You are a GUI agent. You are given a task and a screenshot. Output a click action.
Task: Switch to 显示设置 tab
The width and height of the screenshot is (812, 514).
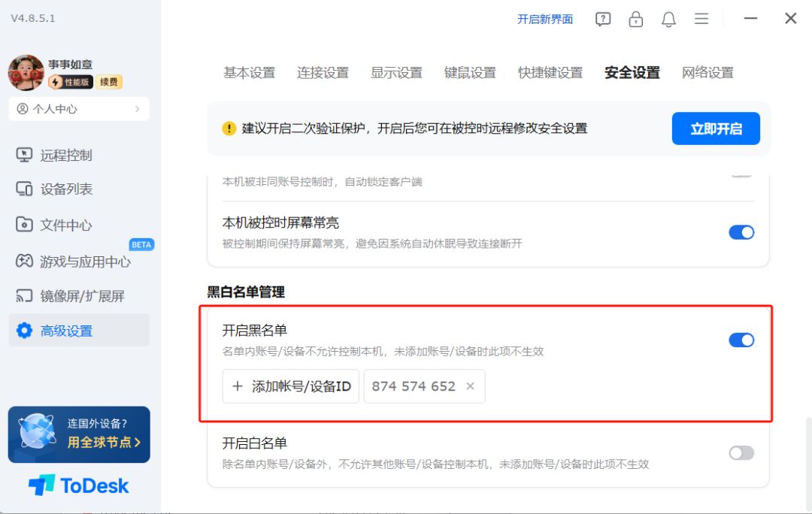(396, 72)
